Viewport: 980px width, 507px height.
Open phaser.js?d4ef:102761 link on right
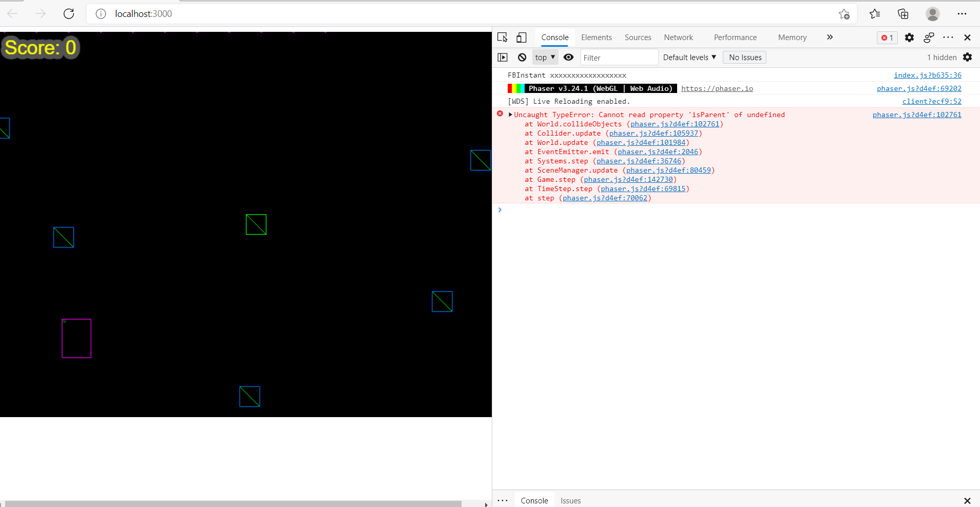pyautogui.click(x=917, y=115)
